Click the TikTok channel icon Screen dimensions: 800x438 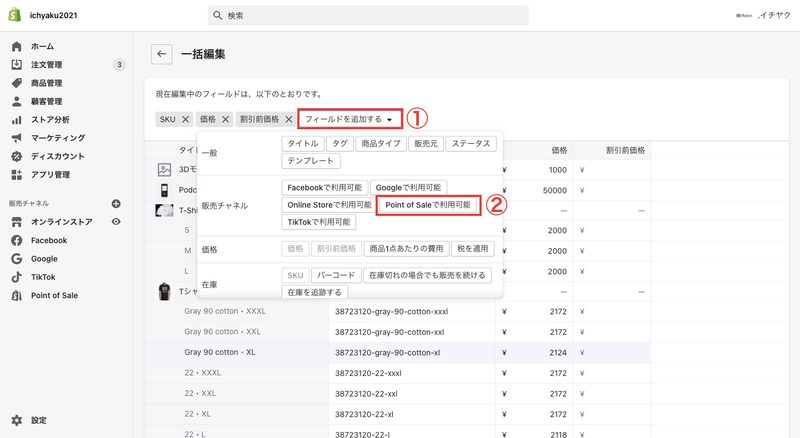pos(17,277)
